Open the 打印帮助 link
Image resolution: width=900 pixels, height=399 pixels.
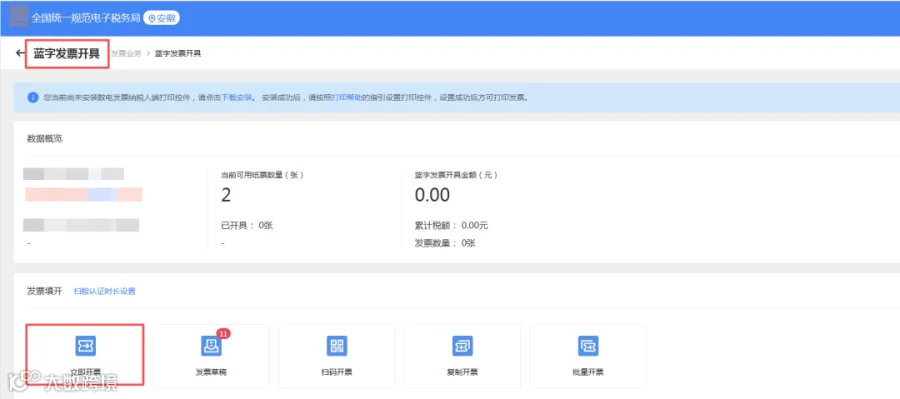[x=347, y=98]
